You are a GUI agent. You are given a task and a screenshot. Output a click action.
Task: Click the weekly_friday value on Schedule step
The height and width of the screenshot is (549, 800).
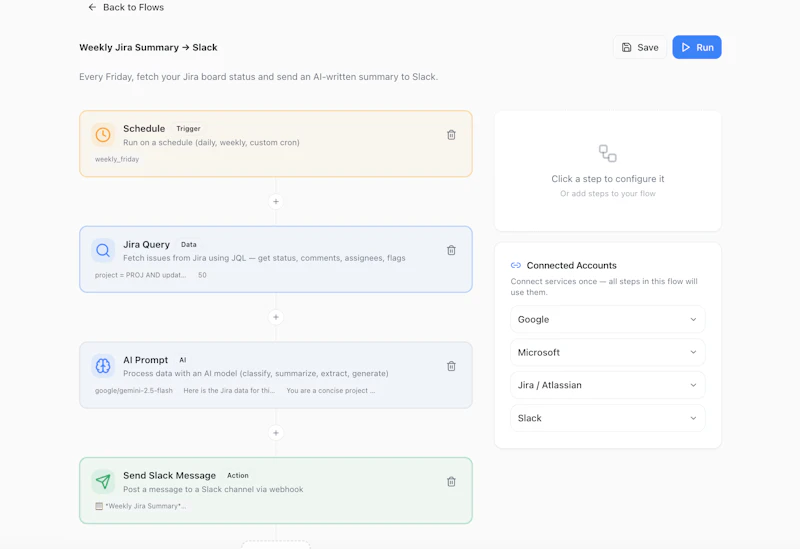(x=117, y=159)
